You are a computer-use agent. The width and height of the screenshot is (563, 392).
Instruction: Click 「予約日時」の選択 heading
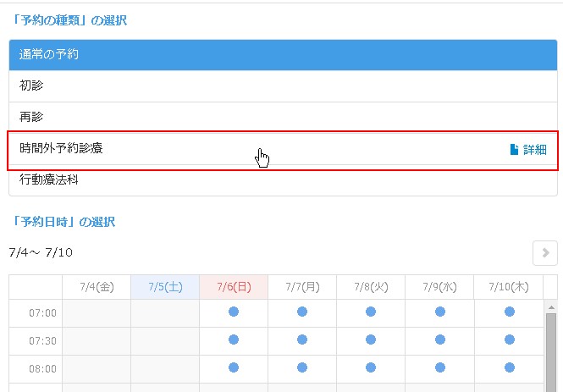coord(63,222)
